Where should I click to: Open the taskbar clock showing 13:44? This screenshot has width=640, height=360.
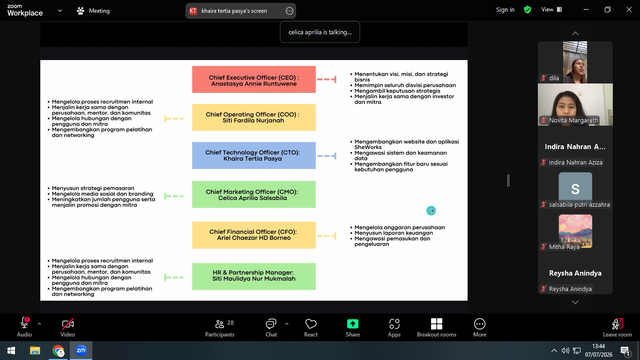[x=598, y=351]
